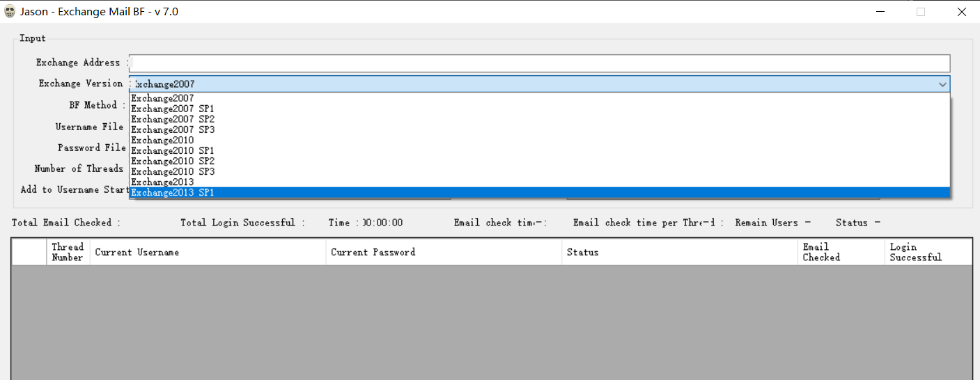Sort by Current Username column header
This screenshot has height=380, width=980.
(x=208, y=252)
